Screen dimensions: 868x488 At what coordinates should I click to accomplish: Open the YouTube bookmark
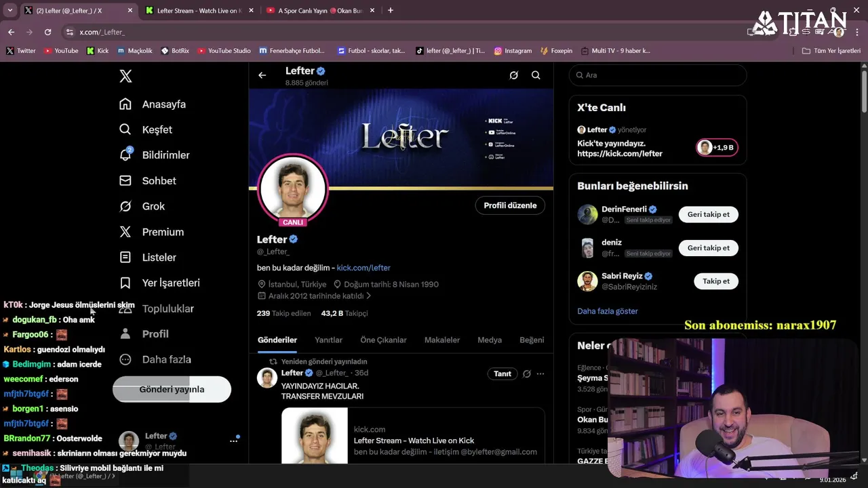(x=61, y=51)
